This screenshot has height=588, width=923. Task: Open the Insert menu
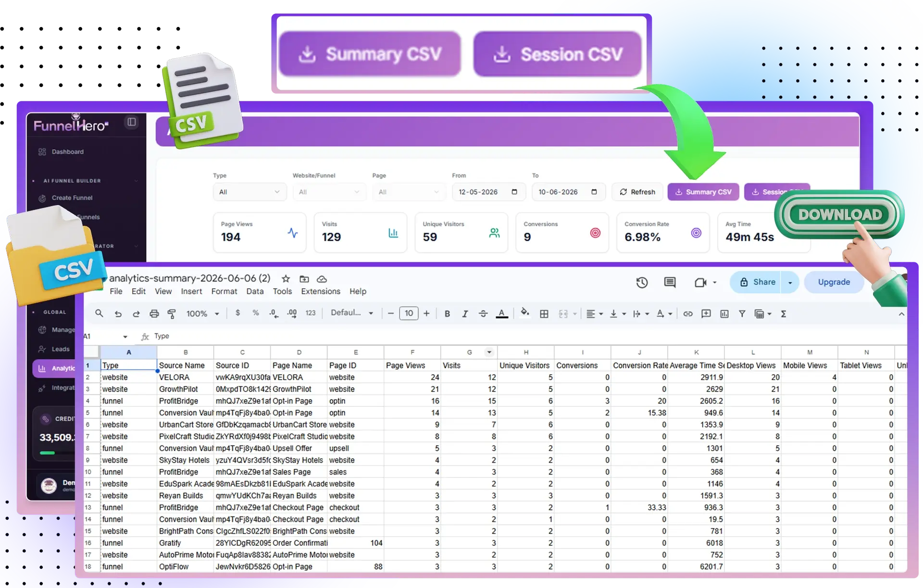pos(191,291)
